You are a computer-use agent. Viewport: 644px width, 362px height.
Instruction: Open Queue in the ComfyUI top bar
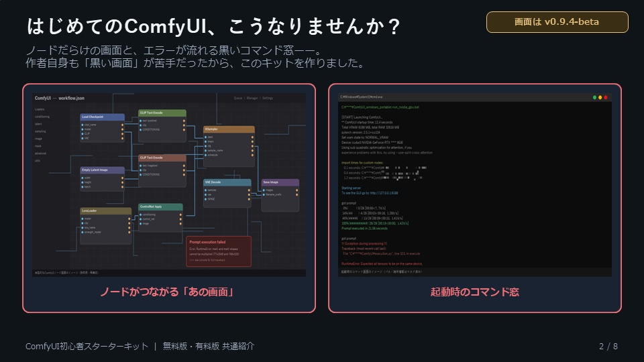[237, 98]
